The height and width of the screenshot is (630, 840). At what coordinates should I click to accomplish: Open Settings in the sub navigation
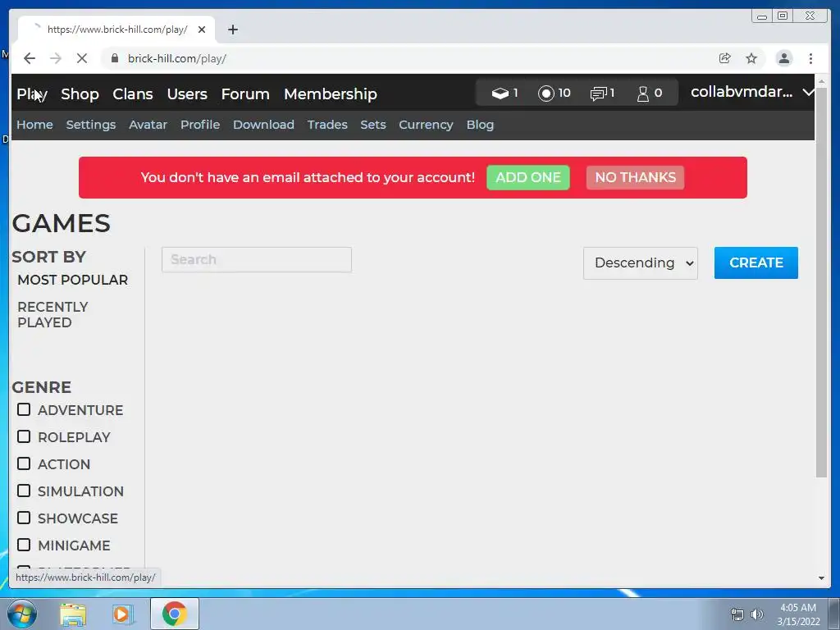(91, 125)
